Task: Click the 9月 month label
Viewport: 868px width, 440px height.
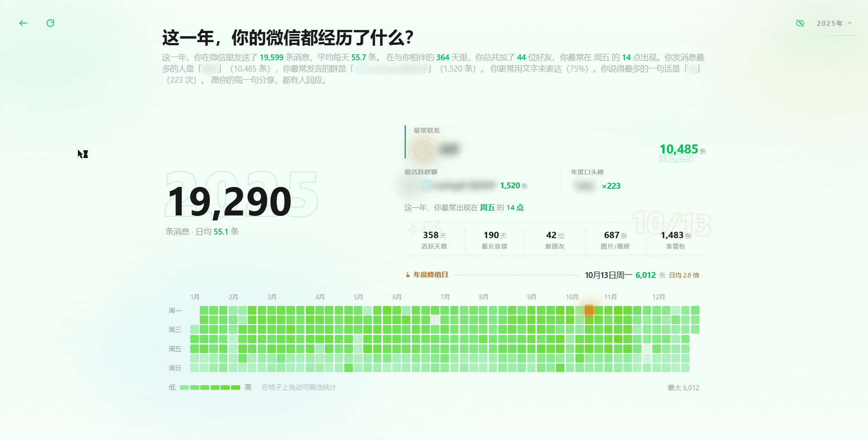Action: pyautogui.click(x=531, y=297)
